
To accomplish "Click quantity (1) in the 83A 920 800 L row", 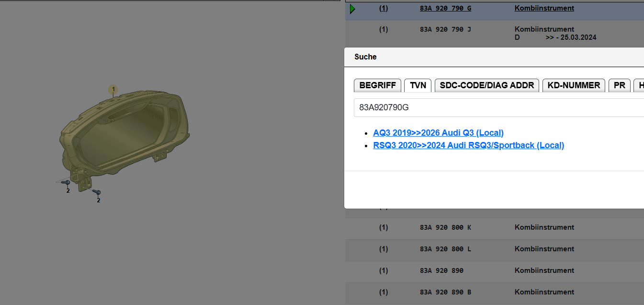I will [x=384, y=249].
